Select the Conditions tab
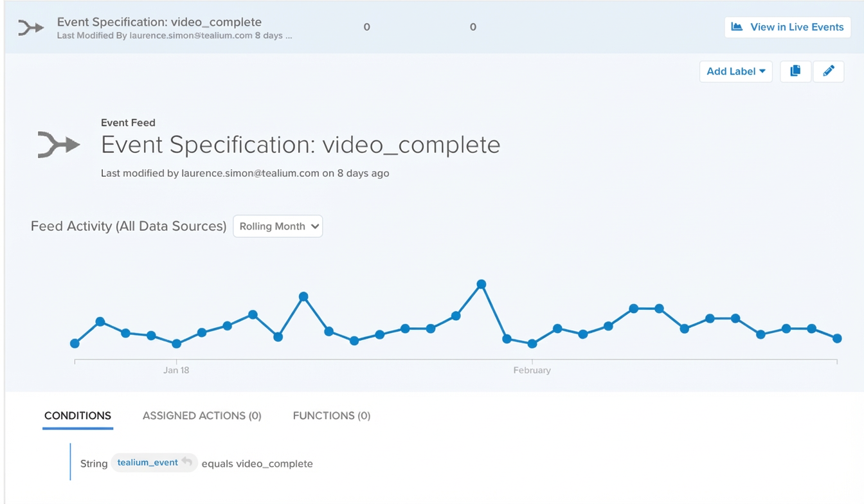The image size is (864, 504). (78, 416)
